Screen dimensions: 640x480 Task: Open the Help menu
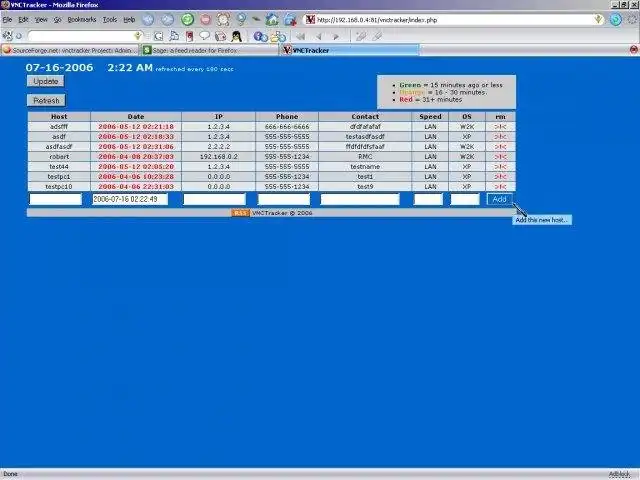click(x=129, y=20)
